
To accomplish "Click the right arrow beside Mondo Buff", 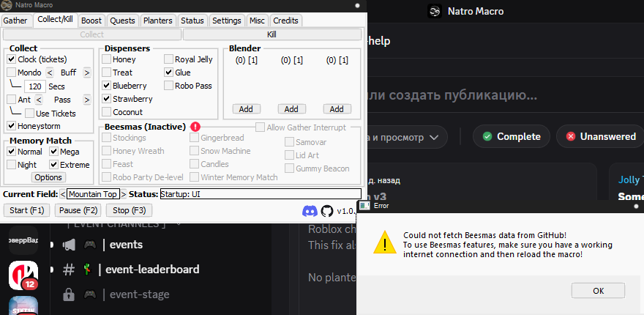I will [x=86, y=73].
